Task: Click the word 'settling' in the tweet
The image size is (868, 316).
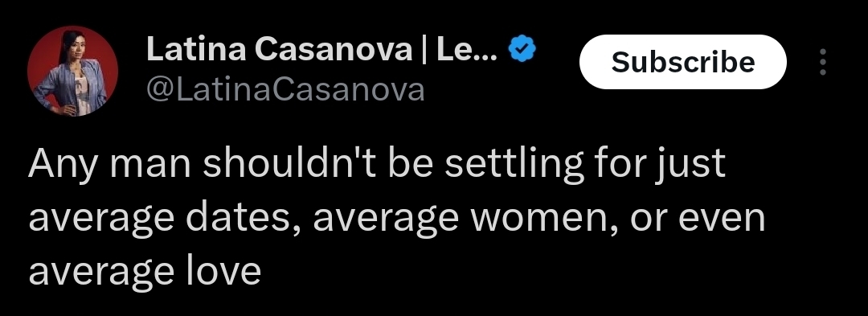Action: click(514, 165)
